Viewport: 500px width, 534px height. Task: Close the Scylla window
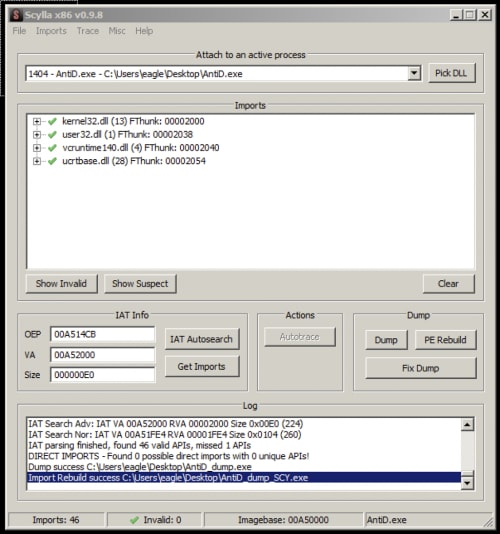(485, 15)
